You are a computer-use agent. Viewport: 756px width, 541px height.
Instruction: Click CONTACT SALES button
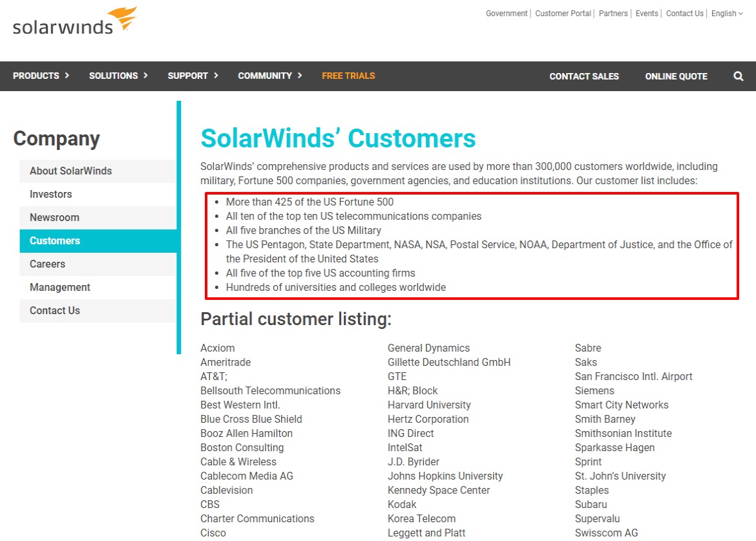click(584, 76)
